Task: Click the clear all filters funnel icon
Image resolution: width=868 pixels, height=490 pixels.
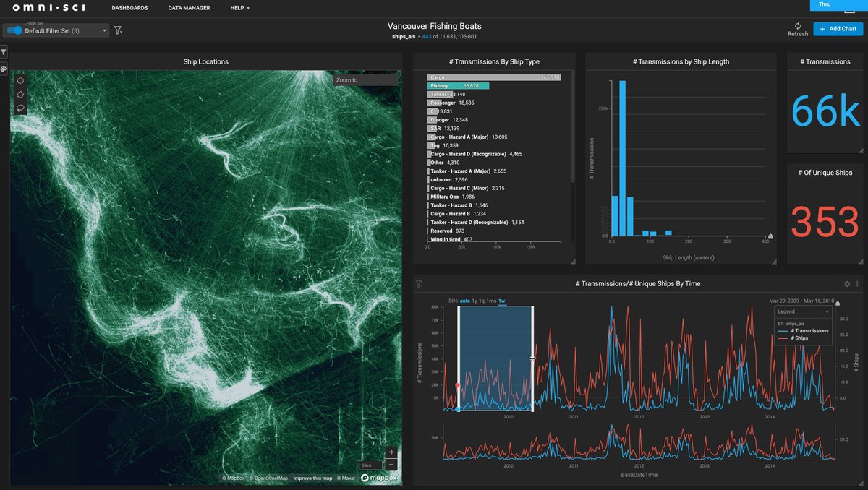Action: 119,30
